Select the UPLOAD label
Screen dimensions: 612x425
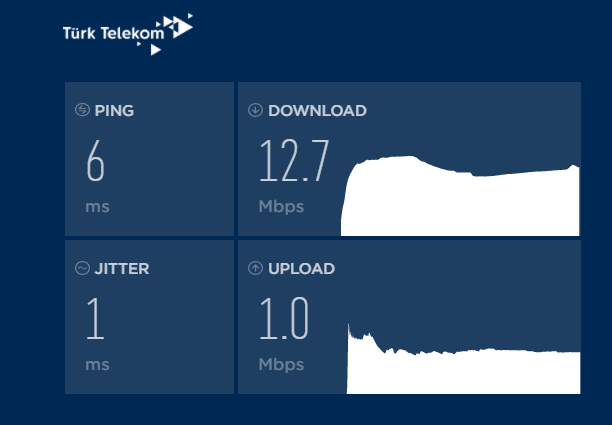[x=302, y=269]
